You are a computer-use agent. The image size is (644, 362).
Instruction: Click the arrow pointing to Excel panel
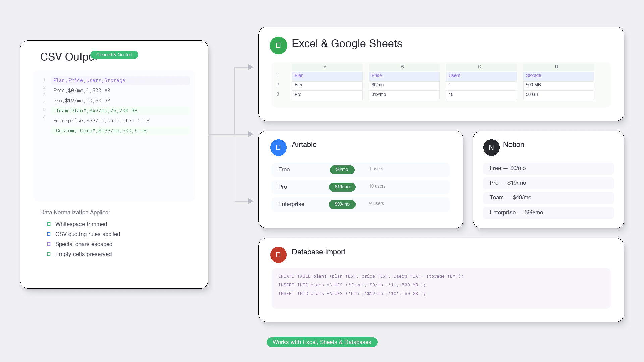(250, 67)
